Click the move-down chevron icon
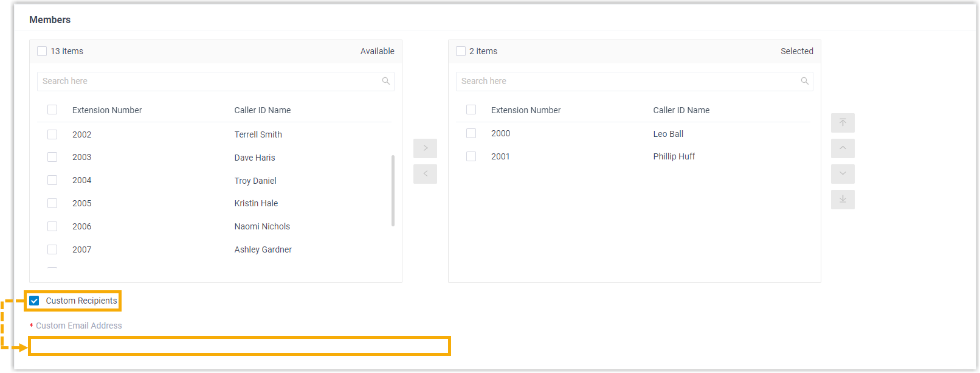980x373 pixels. click(843, 174)
